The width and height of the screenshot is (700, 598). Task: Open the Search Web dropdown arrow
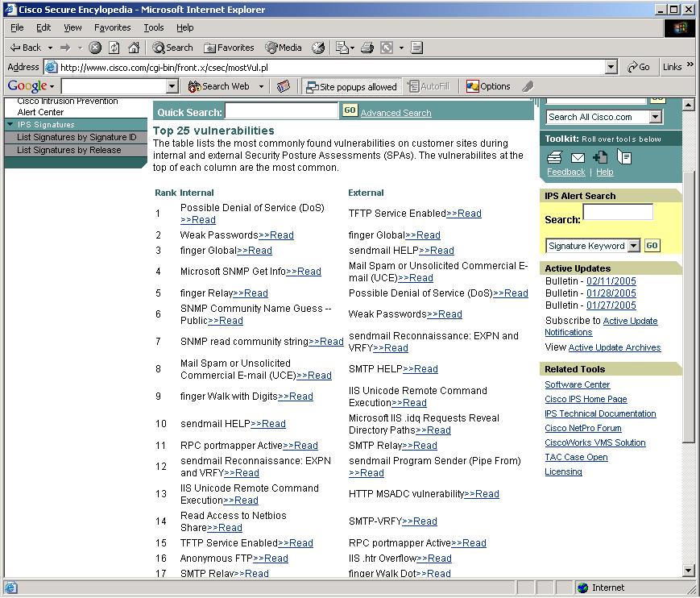261,87
